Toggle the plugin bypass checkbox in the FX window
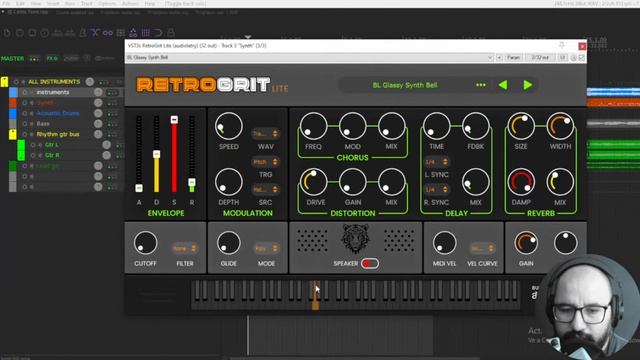This screenshot has height=360, width=640. [x=582, y=58]
